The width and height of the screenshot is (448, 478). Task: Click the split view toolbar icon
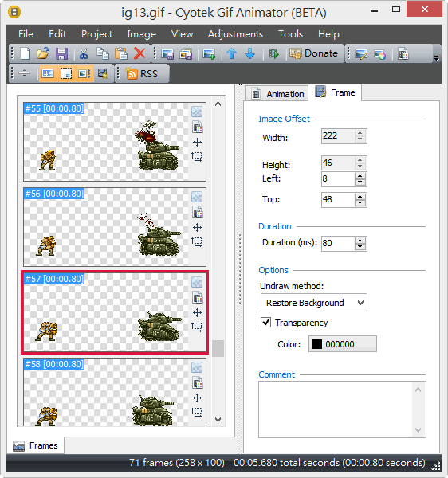(24, 73)
